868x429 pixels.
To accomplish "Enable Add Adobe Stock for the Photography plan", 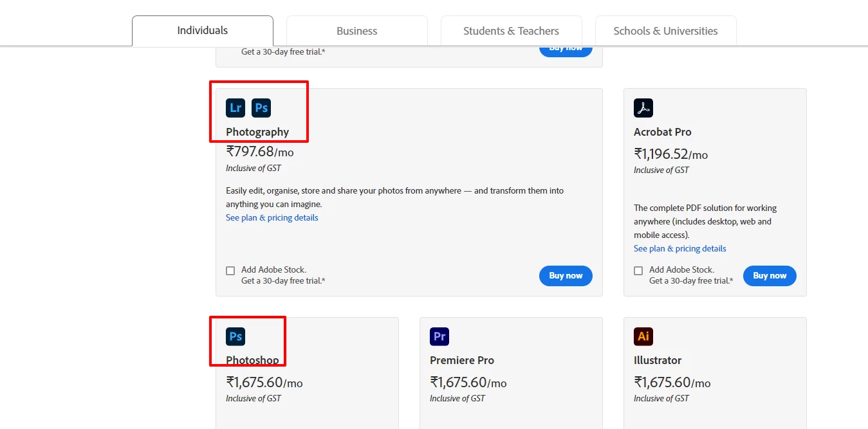I will click(x=230, y=271).
